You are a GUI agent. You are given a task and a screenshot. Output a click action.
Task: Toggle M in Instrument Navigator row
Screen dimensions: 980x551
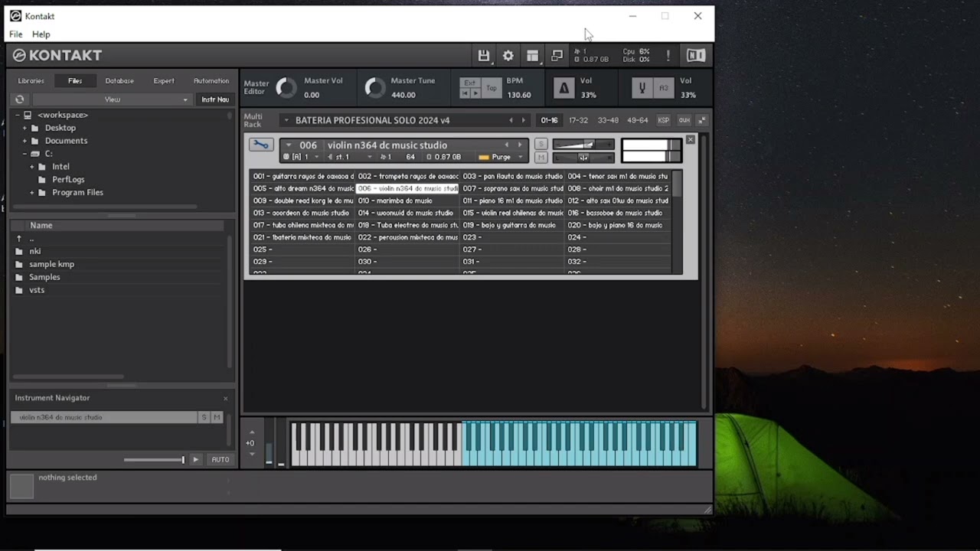click(x=217, y=417)
